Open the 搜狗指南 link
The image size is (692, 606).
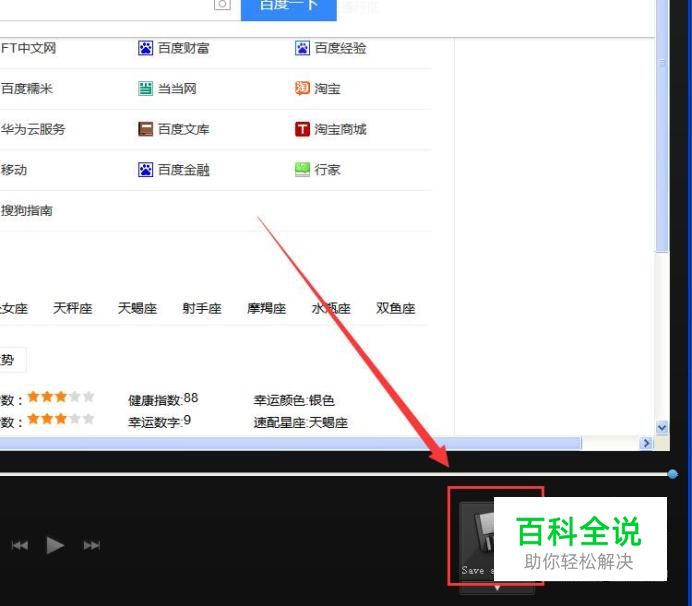click(26, 210)
